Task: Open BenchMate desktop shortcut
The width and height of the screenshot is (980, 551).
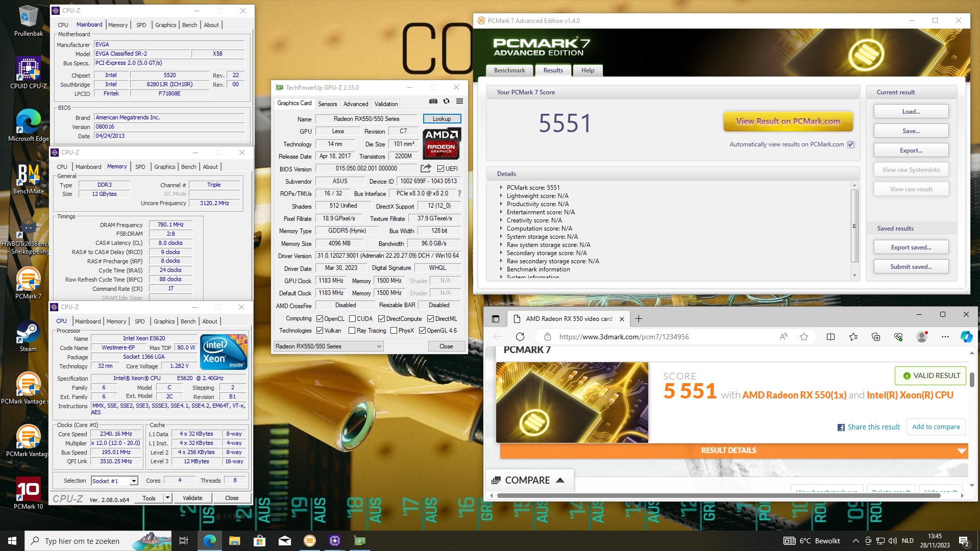Action: (x=29, y=179)
